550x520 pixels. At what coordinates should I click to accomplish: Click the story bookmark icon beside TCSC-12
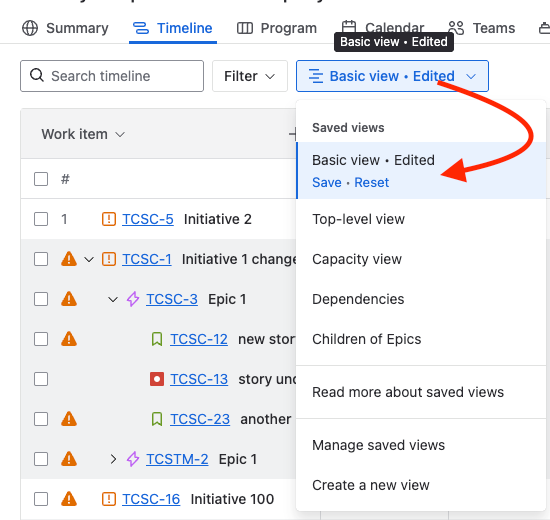pos(157,339)
